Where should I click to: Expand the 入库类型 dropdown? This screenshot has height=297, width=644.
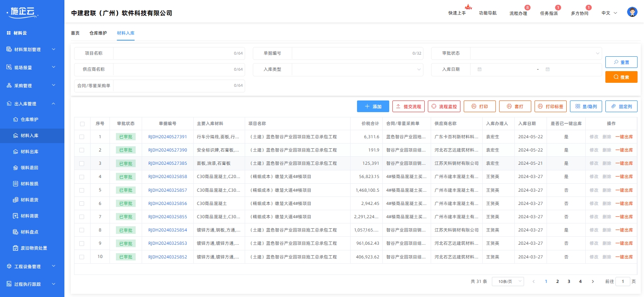click(357, 70)
